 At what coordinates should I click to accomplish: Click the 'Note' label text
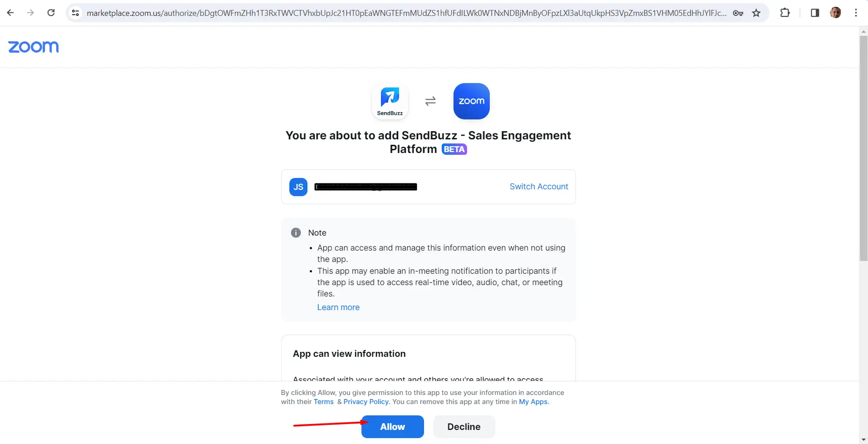point(317,233)
